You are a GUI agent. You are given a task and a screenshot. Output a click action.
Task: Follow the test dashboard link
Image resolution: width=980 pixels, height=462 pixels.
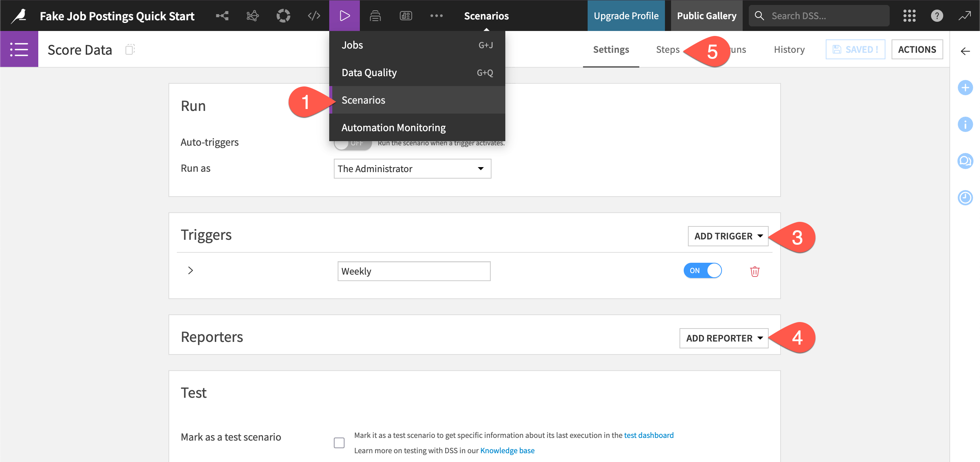(x=648, y=435)
